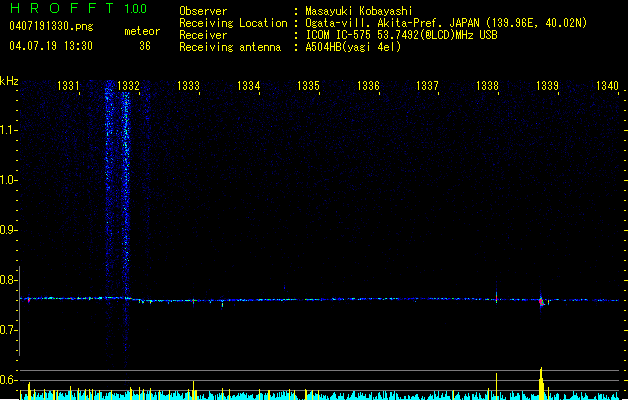
Task: Click the meteor echo spike near 1338
Action: (x=497, y=298)
